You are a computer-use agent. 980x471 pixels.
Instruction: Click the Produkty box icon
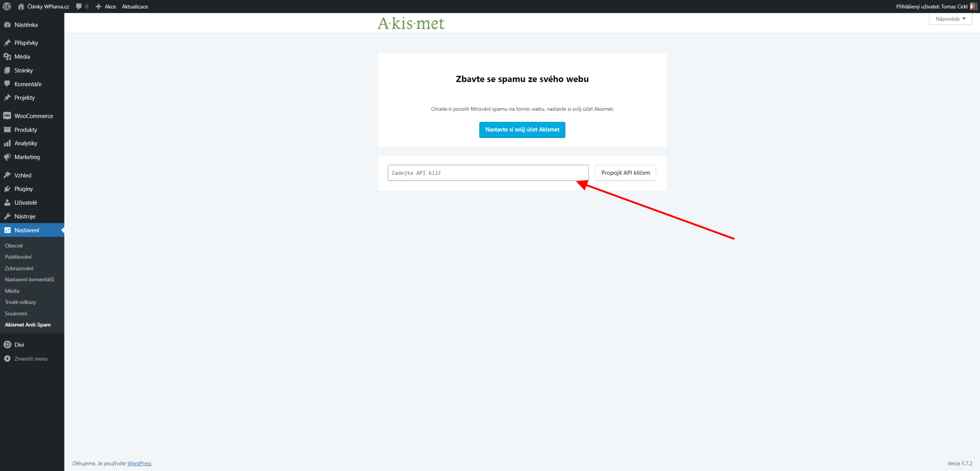click(7, 129)
